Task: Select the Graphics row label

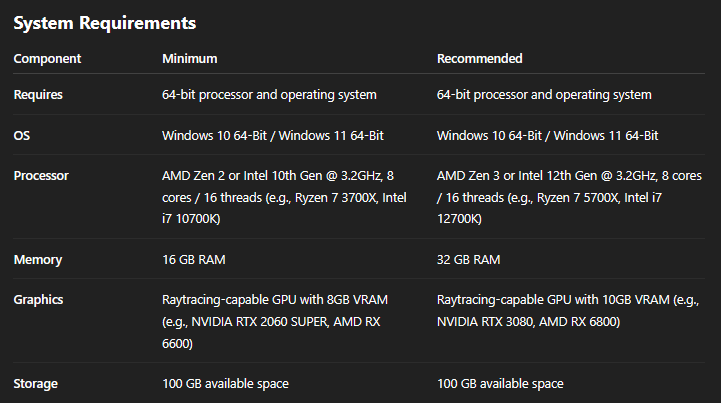Action: pos(40,300)
